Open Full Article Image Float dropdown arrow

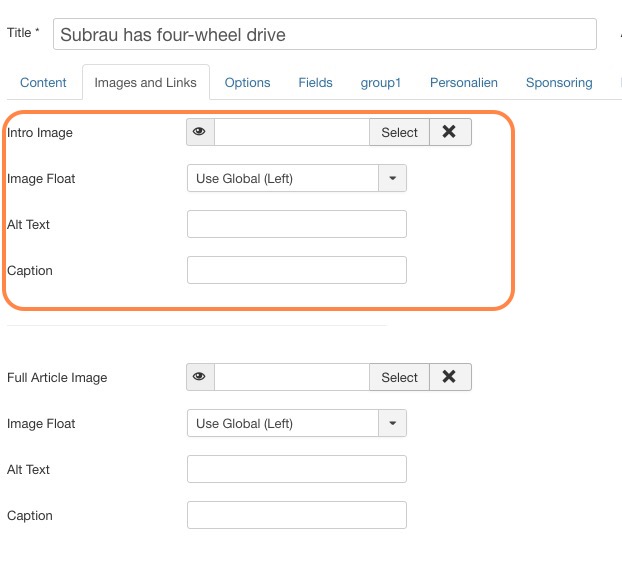[x=392, y=423]
